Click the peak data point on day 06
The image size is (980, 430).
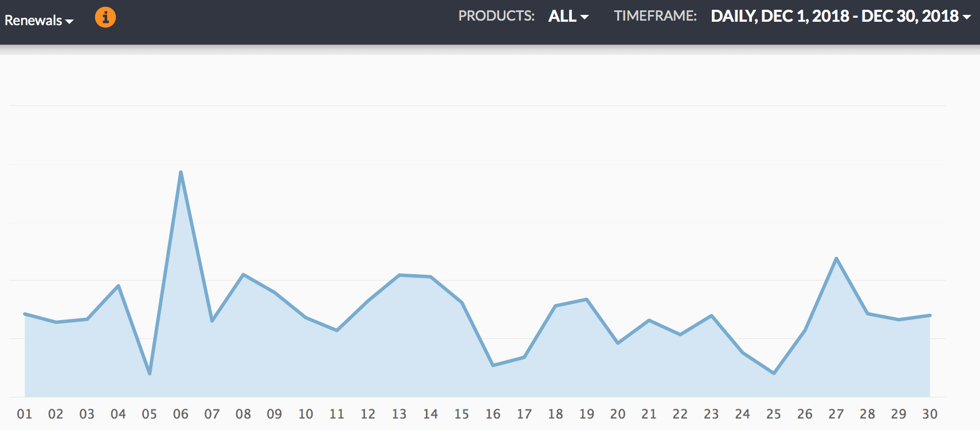click(181, 172)
